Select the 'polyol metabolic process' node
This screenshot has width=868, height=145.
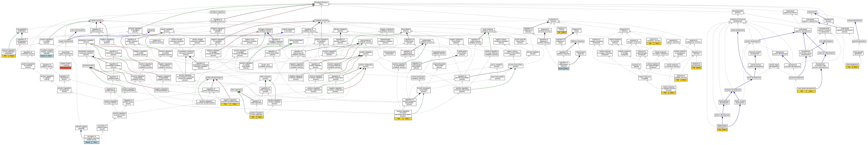click(x=497, y=66)
